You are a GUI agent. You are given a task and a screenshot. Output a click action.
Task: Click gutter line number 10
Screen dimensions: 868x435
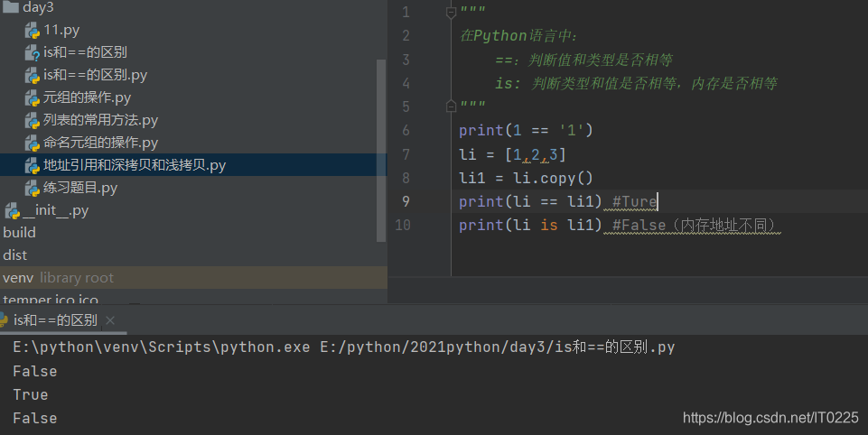pos(403,226)
